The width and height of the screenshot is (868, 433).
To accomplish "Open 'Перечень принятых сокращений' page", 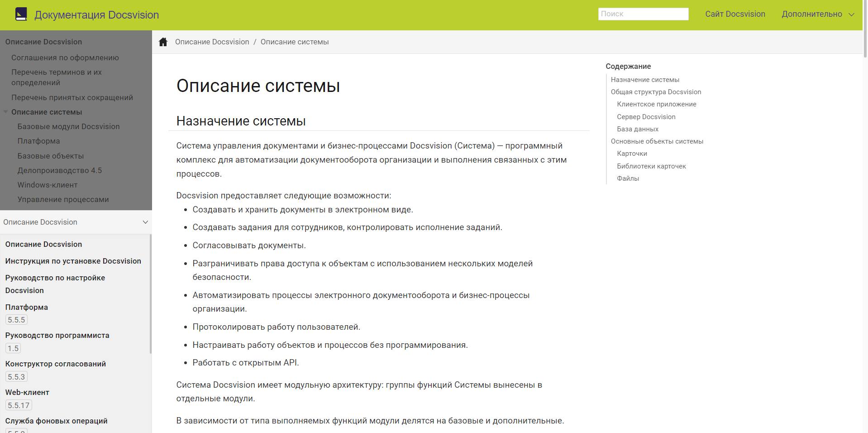I will pyautogui.click(x=72, y=97).
